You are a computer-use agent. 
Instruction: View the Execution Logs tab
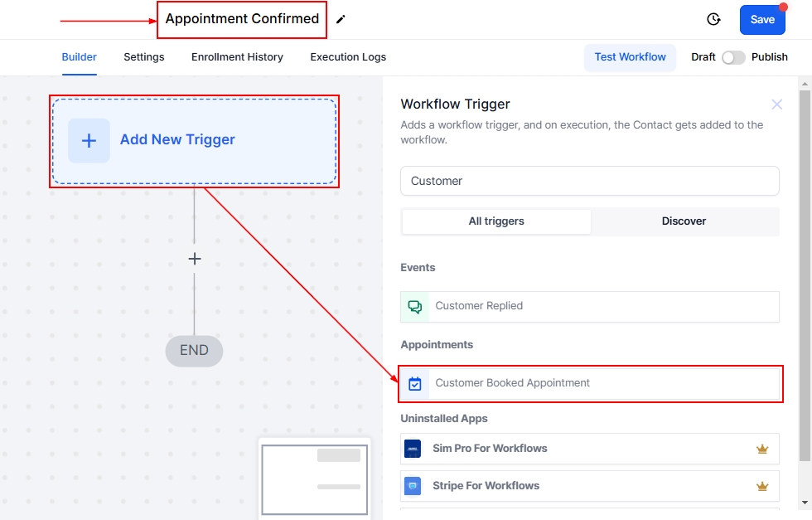(348, 57)
